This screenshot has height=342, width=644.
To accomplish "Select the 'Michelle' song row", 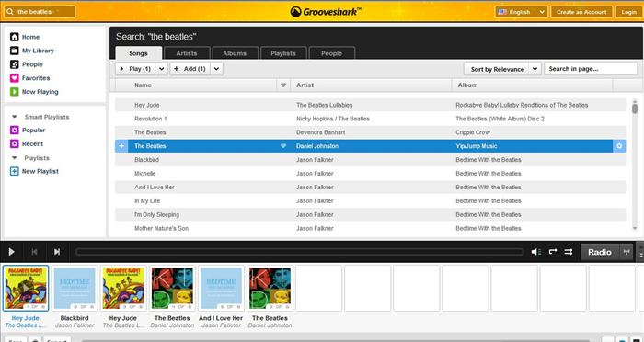I will (371, 174).
